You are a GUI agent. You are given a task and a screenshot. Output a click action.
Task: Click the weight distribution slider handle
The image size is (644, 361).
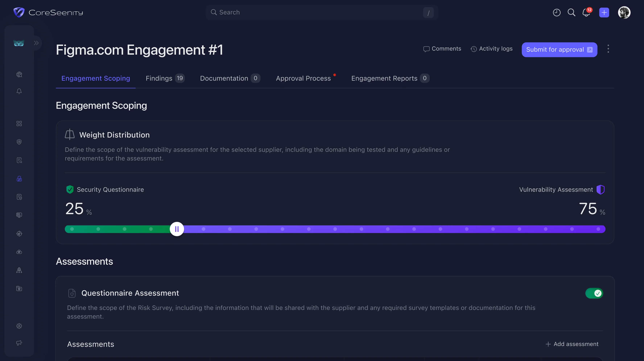[177, 229]
